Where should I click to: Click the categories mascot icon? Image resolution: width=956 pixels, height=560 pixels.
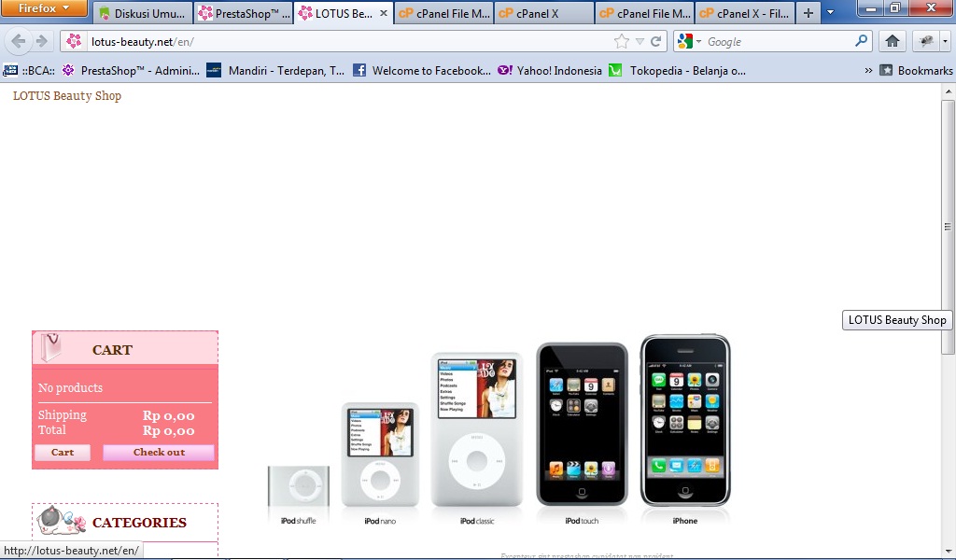[61, 521]
